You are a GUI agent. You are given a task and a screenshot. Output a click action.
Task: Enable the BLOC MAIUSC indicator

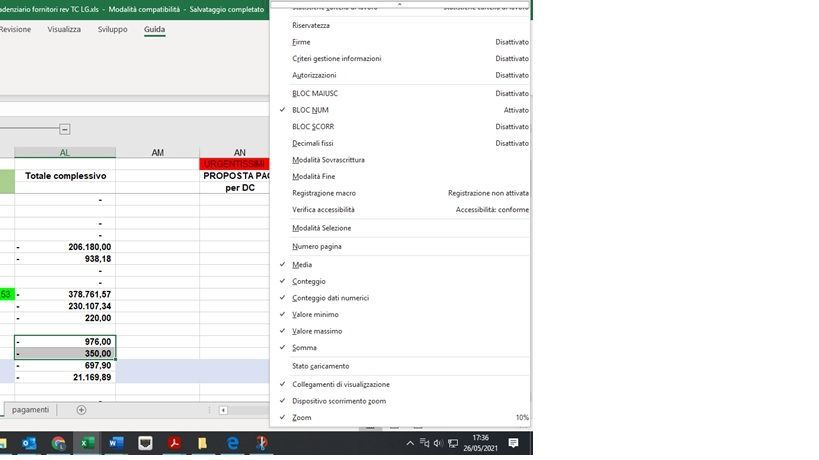point(400,93)
